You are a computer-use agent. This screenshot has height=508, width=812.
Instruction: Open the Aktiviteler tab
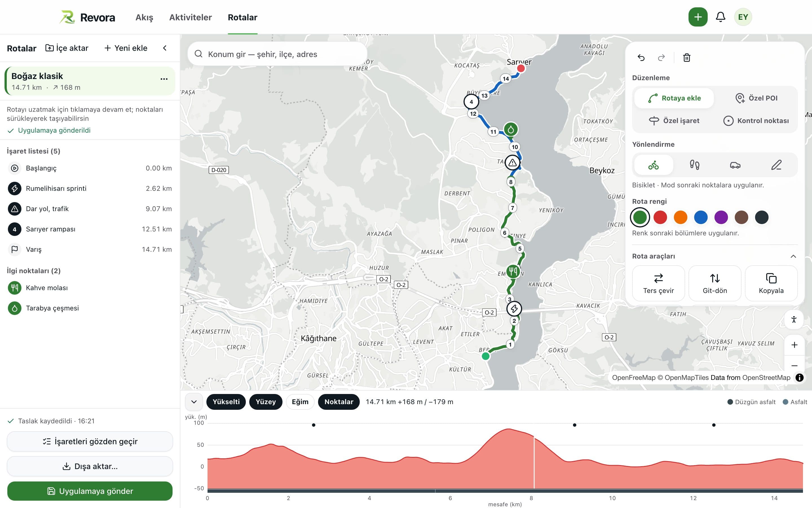[x=190, y=17]
